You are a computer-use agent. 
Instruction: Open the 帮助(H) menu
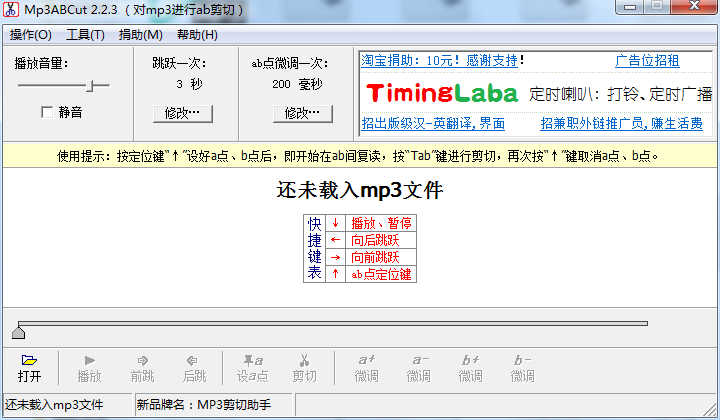coord(197,35)
